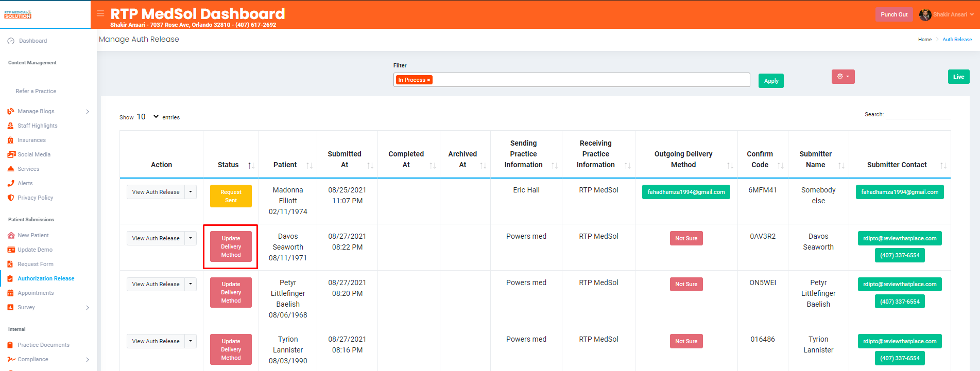Sort table by Status column arrows
Viewport: 980px width, 371px height.
coord(251,165)
